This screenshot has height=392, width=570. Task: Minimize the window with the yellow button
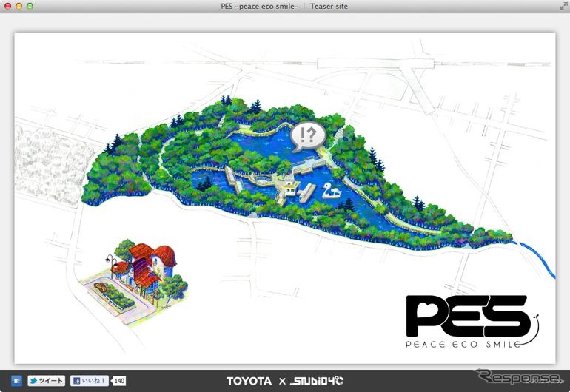tap(19, 6)
